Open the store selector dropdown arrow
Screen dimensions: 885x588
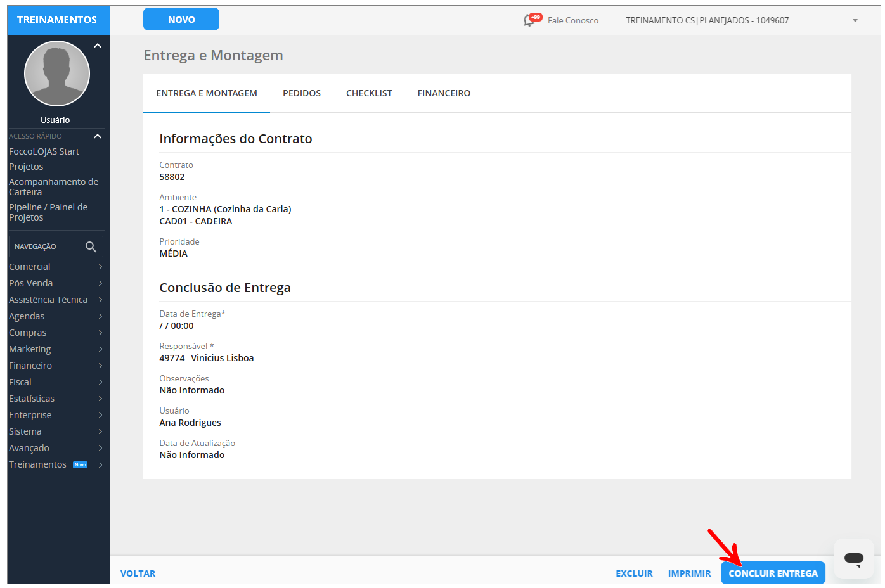tap(855, 20)
